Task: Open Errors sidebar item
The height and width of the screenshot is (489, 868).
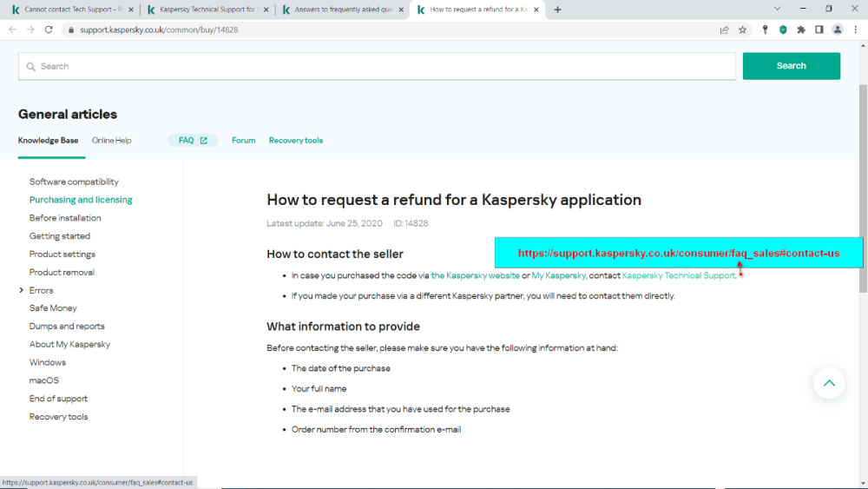Action: point(41,290)
